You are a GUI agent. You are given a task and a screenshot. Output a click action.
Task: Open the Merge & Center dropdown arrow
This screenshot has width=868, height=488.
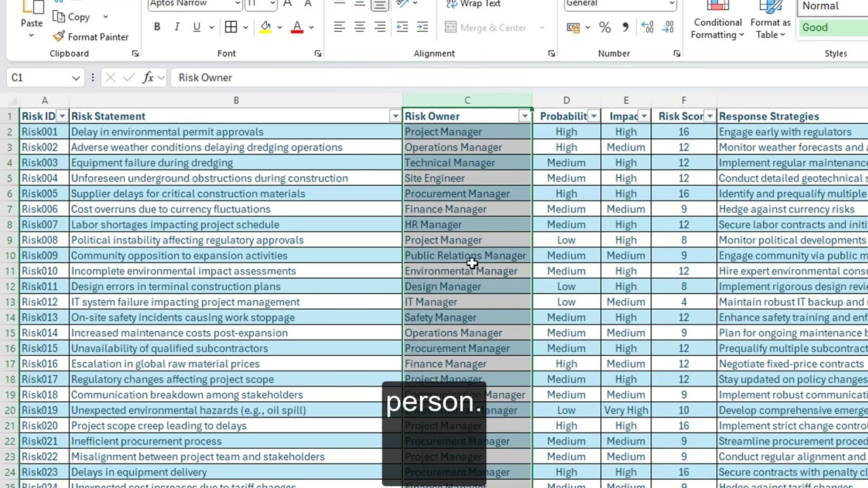coord(542,27)
